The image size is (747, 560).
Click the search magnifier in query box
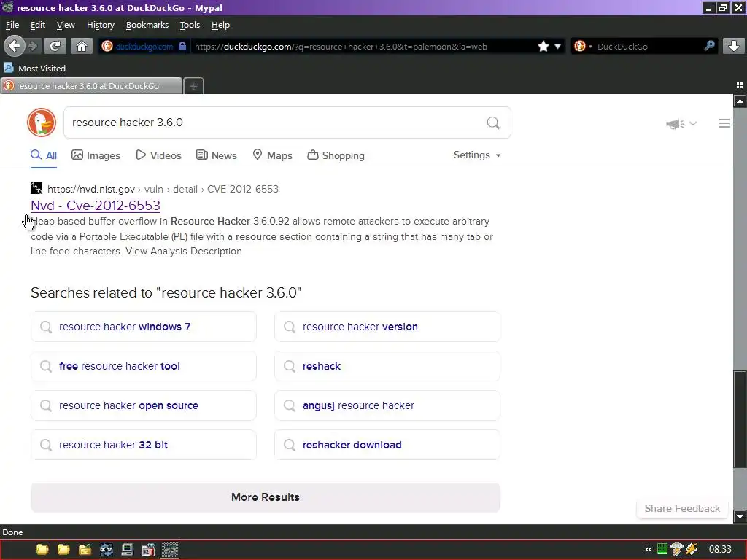coord(493,122)
